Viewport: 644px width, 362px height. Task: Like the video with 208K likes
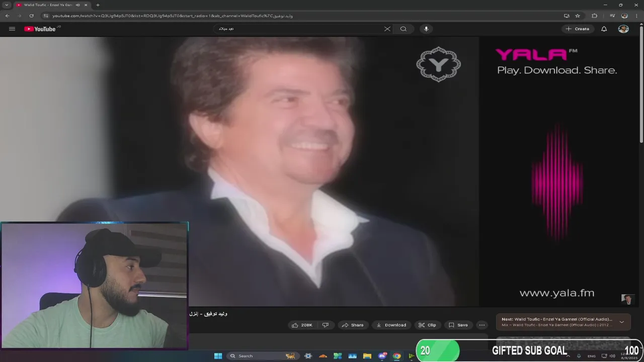(x=302, y=325)
